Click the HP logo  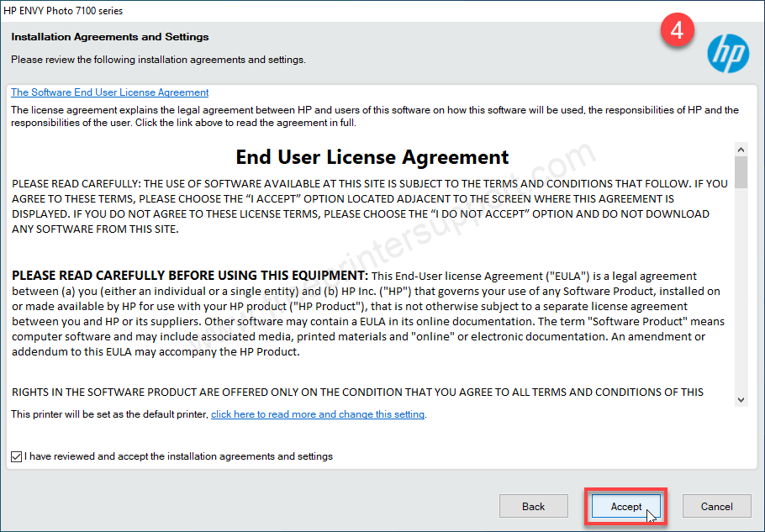[727, 54]
